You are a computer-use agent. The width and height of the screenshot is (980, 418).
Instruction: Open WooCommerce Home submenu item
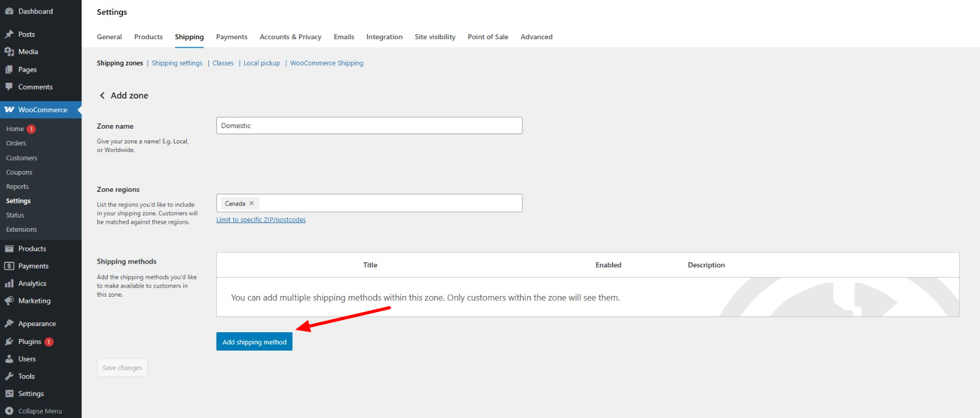pos(15,129)
